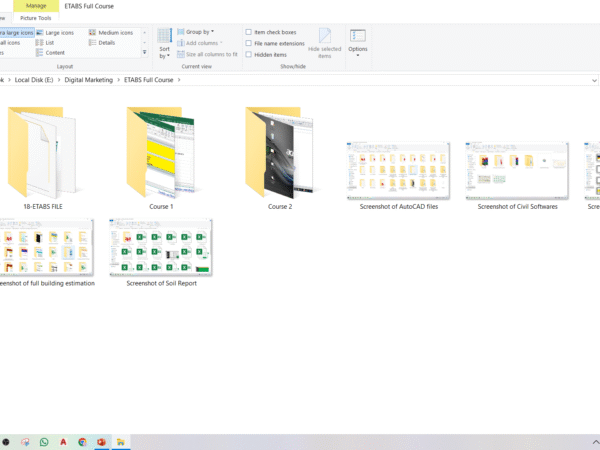Open WhatsApp from the taskbar

[x=44, y=442]
